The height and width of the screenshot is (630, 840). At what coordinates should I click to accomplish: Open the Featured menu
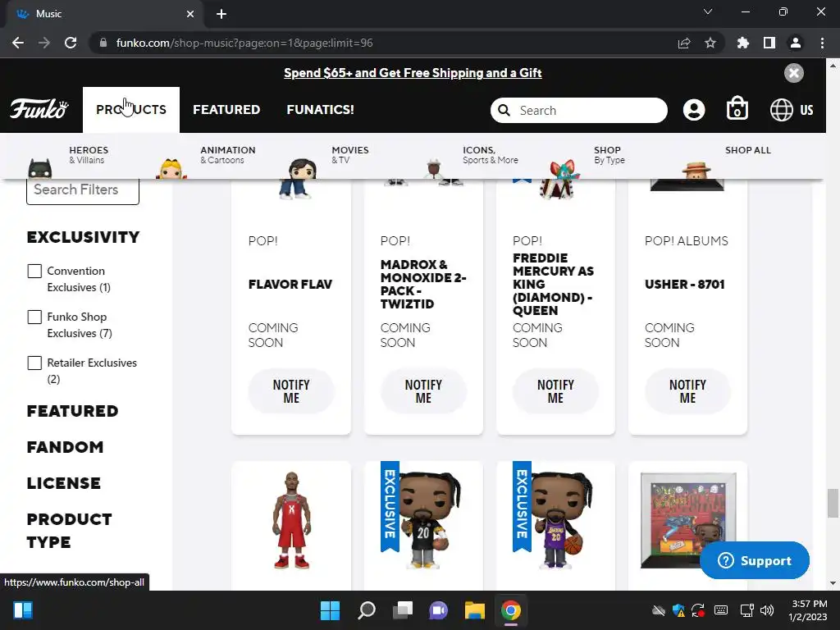point(226,109)
